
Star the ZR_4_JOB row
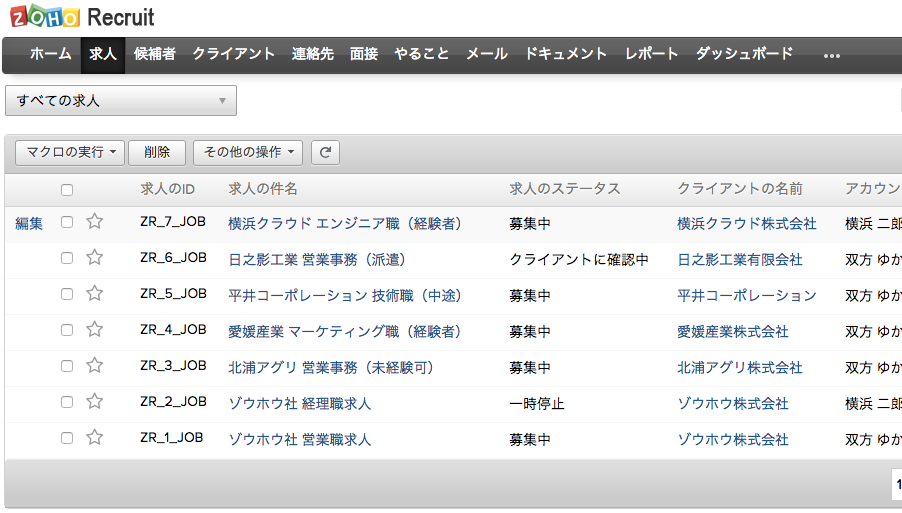coord(94,329)
